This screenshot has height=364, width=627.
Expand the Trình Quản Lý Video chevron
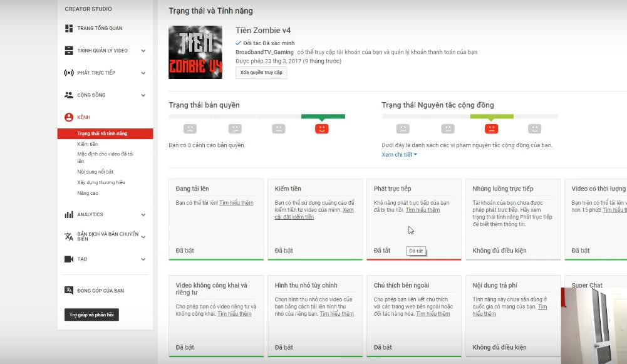coord(143,51)
